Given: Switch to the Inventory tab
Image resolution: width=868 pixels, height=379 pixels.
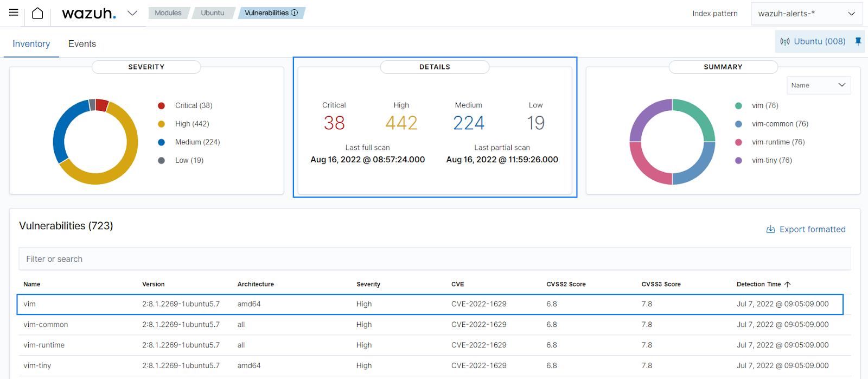Looking at the screenshot, I should click(31, 44).
